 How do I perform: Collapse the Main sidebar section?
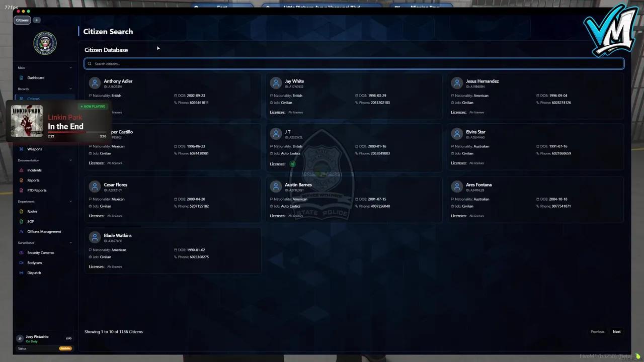[70, 68]
